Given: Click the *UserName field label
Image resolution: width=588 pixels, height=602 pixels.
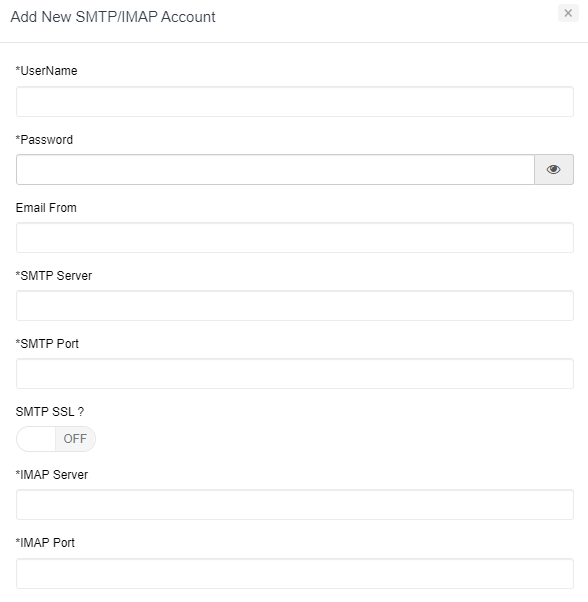Looking at the screenshot, I should (46, 71).
